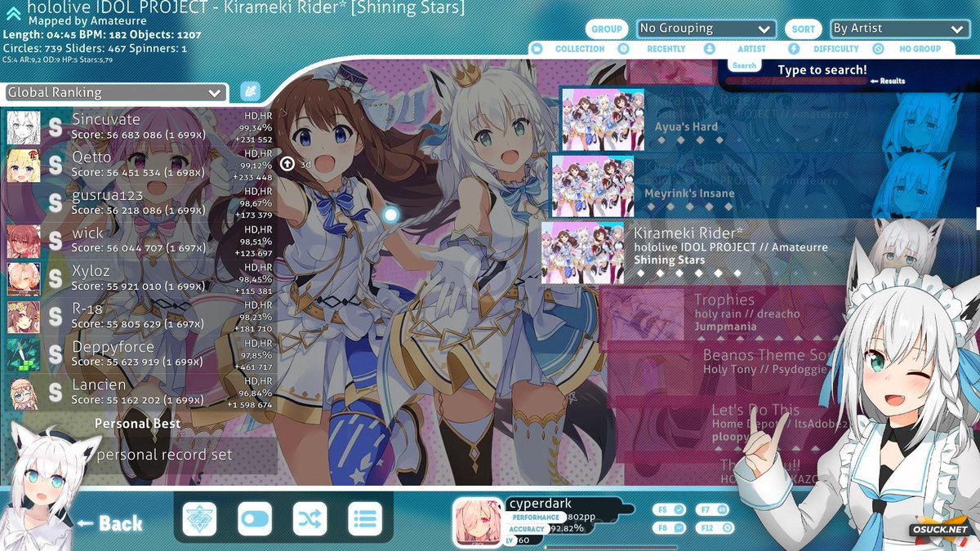Open cyperdark's user profile panel
Viewport: 980px width, 551px height.
[543, 521]
